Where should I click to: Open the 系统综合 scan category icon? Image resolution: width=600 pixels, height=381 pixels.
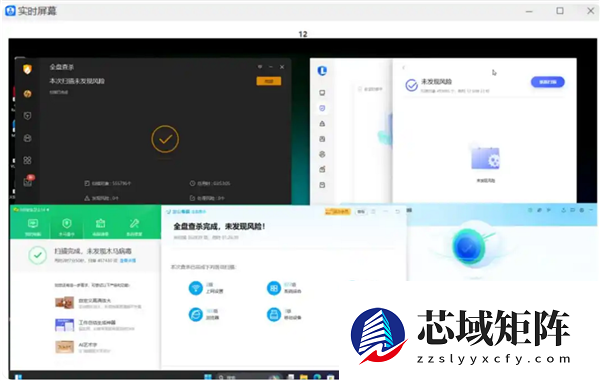click(x=274, y=288)
